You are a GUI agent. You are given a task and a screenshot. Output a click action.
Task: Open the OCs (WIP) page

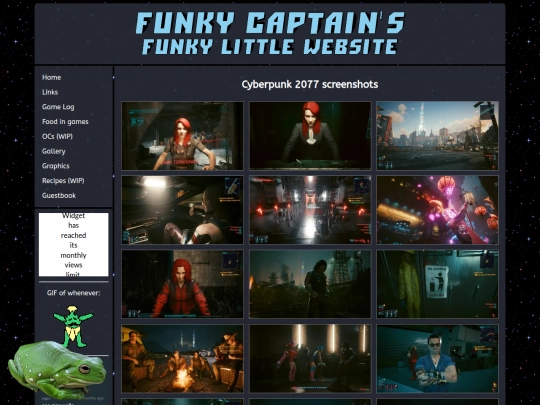57,136
